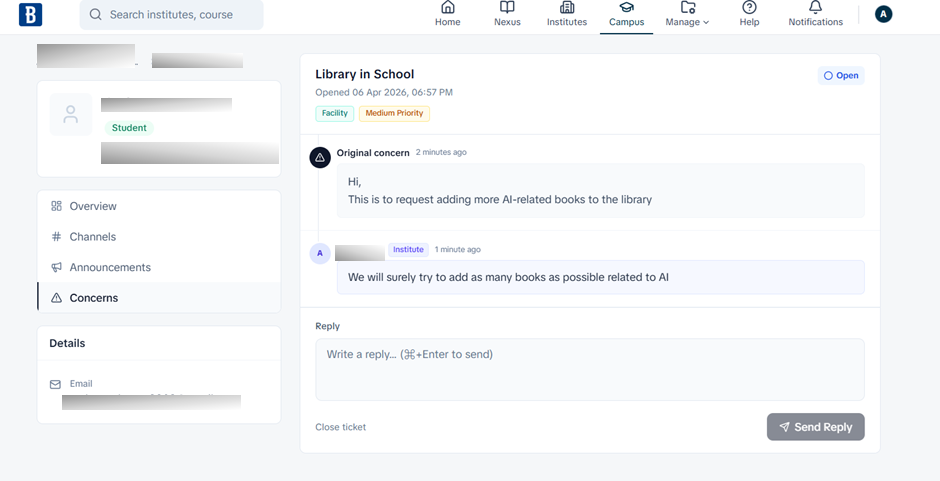
Task: Open Announcements in sidebar
Action: coord(110,268)
